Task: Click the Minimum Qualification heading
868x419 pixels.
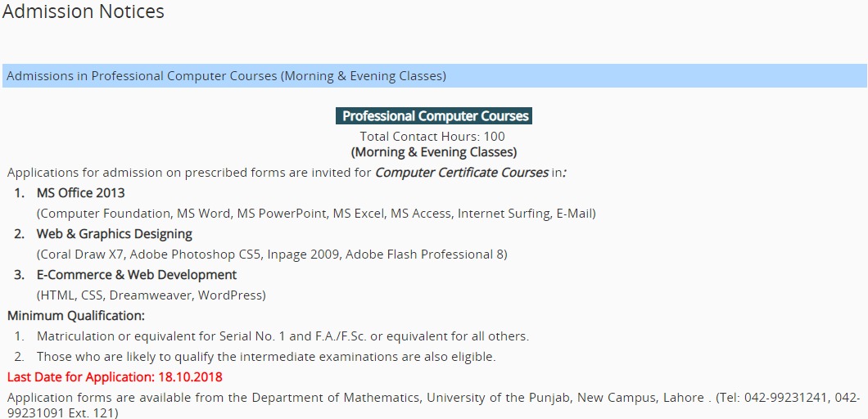Action: [x=76, y=316]
